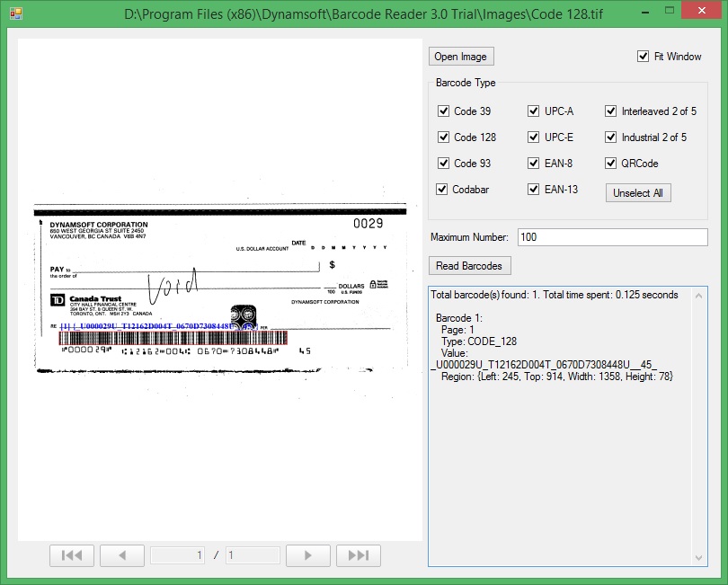728x585 pixels.
Task: Toggle Interleaved 2 of 5 checkbox
Action: pyautogui.click(x=611, y=111)
